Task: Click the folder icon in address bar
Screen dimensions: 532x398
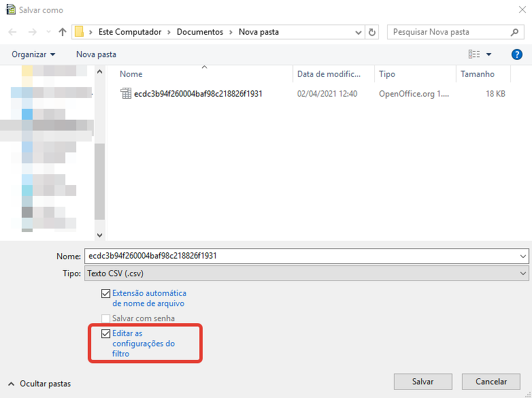Action: [x=80, y=32]
